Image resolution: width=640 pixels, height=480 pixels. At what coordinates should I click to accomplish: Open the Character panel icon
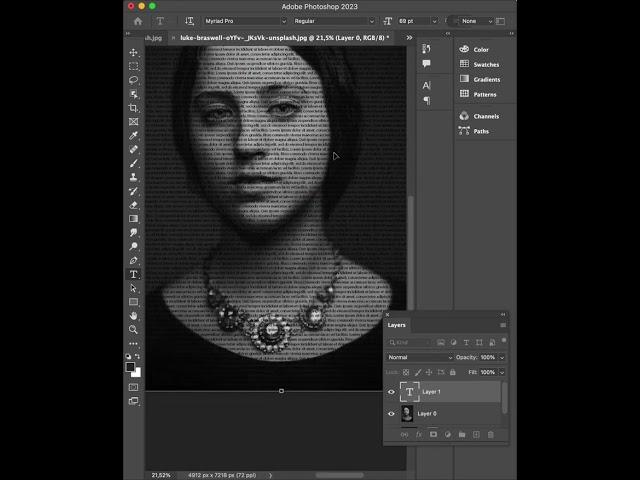point(427,85)
